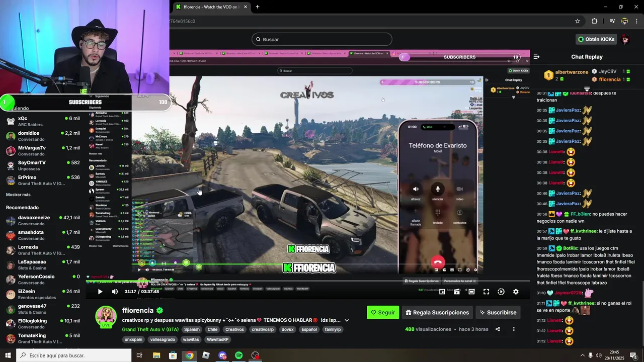644x362 pixels.
Task: Click the first pop-out icon in player controls
Action: pyautogui.click(x=442, y=292)
